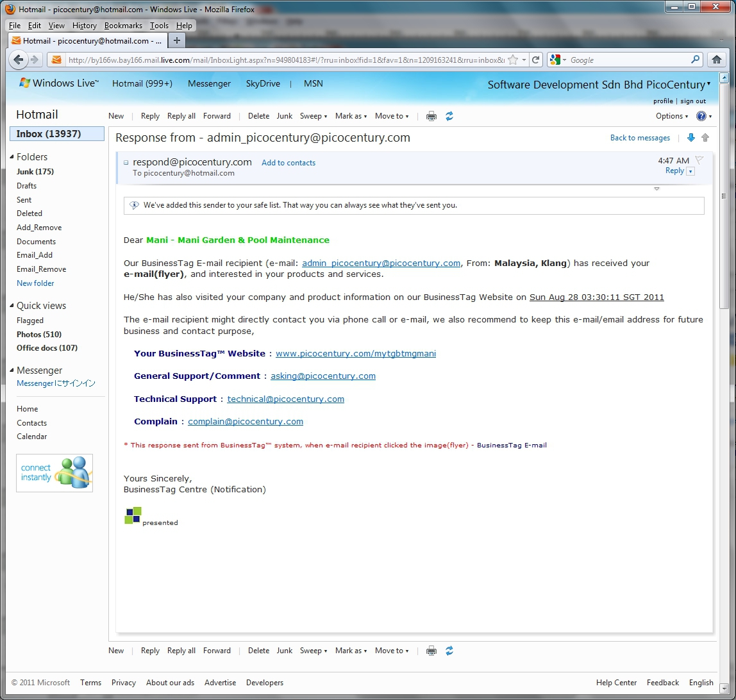
Task: Select the Hotmail browser tab
Action: 87,41
